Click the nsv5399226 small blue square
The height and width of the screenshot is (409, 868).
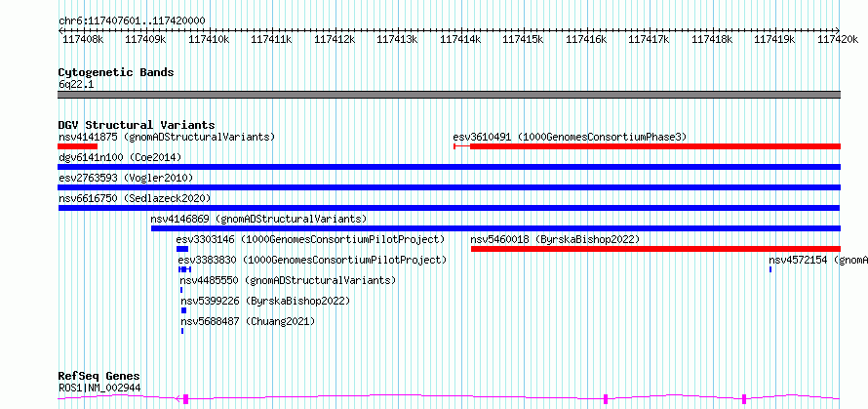[183, 310]
